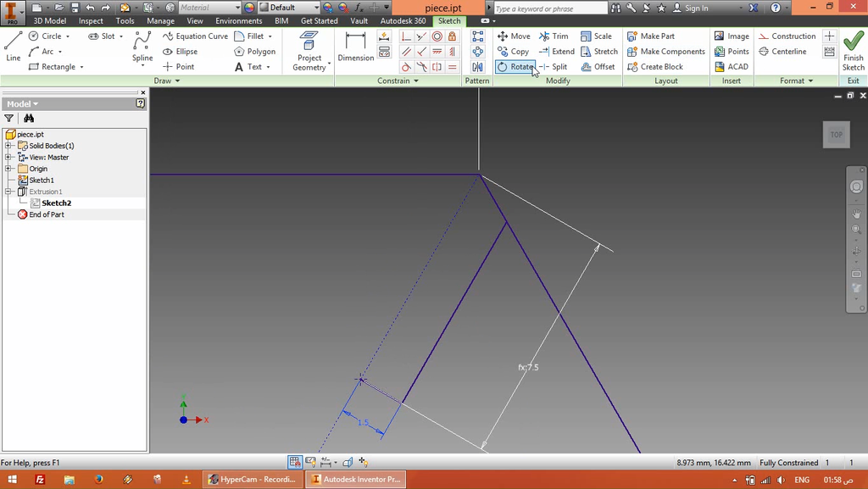Click the Make Components button
The image size is (868, 489).
pos(666,52)
